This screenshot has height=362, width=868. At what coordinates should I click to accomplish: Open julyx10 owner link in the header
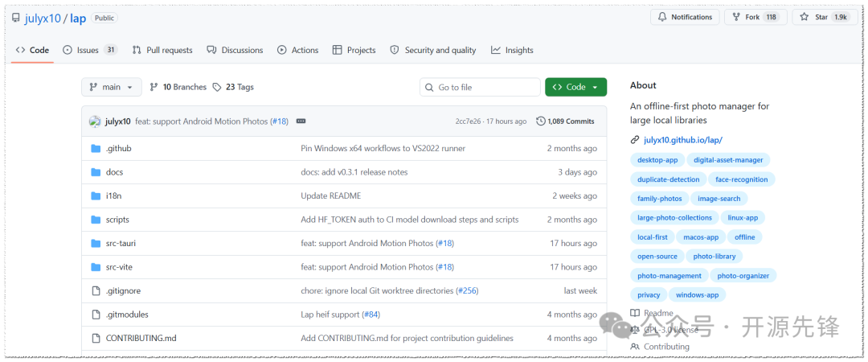pyautogui.click(x=43, y=19)
